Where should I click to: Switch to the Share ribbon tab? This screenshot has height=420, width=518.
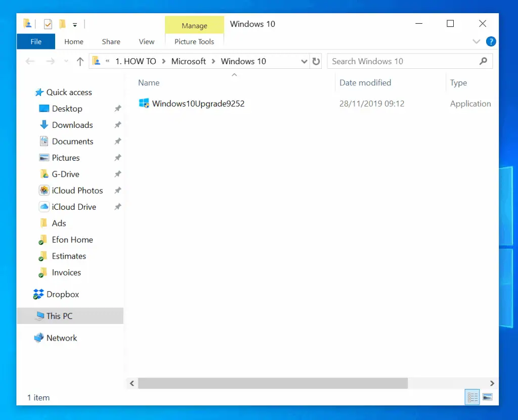tap(111, 41)
